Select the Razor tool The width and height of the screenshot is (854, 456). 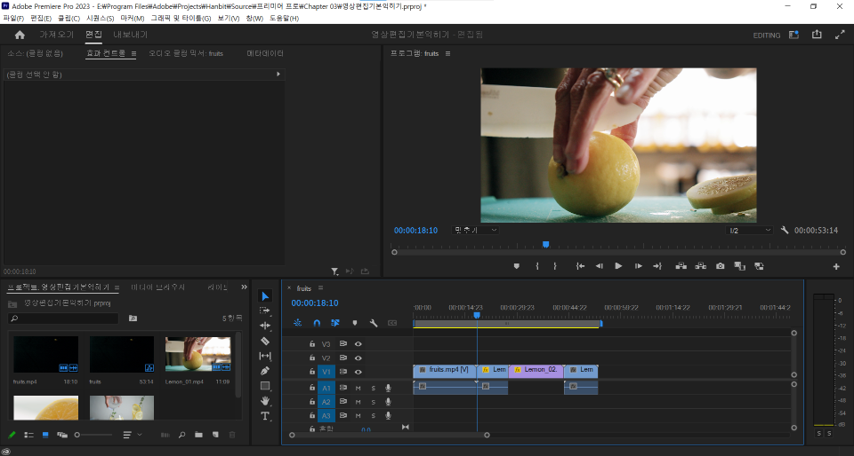click(265, 341)
